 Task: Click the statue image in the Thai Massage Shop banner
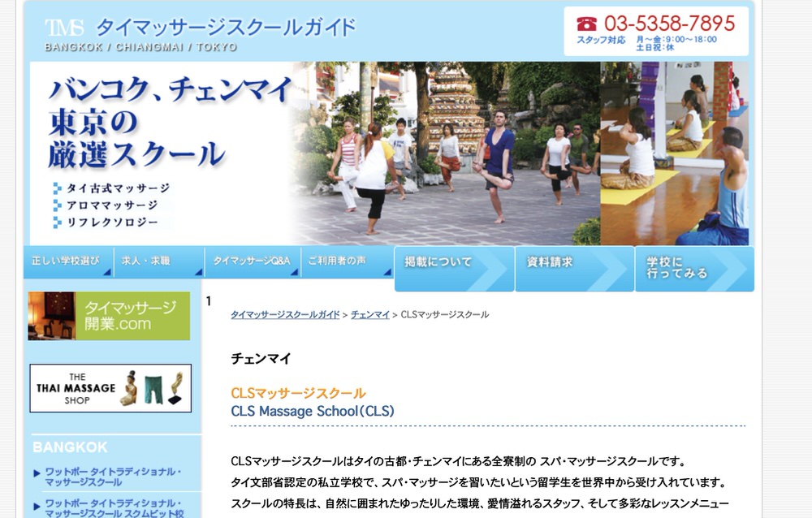pyautogui.click(x=128, y=389)
